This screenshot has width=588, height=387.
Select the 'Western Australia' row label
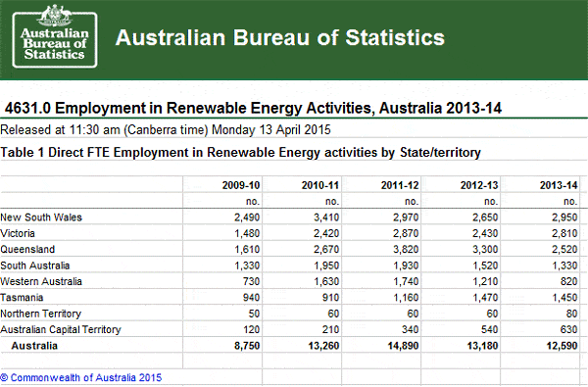coord(41,281)
